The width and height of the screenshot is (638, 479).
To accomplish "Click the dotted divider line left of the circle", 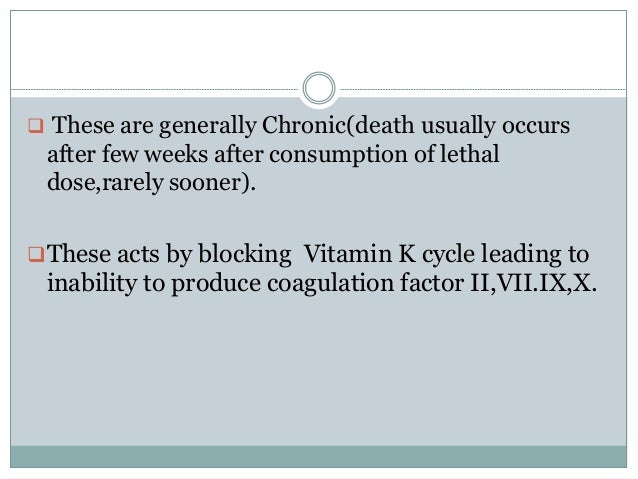I will coord(155,89).
